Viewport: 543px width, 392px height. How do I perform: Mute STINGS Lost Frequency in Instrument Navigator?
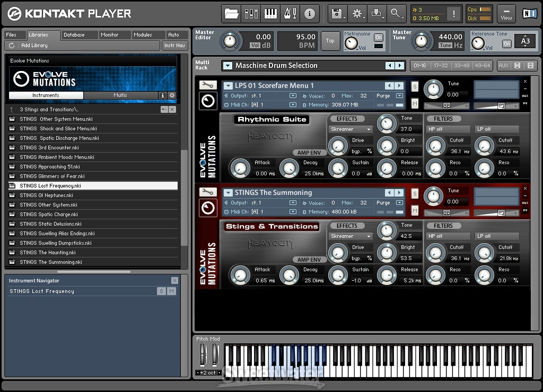point(171,291)
